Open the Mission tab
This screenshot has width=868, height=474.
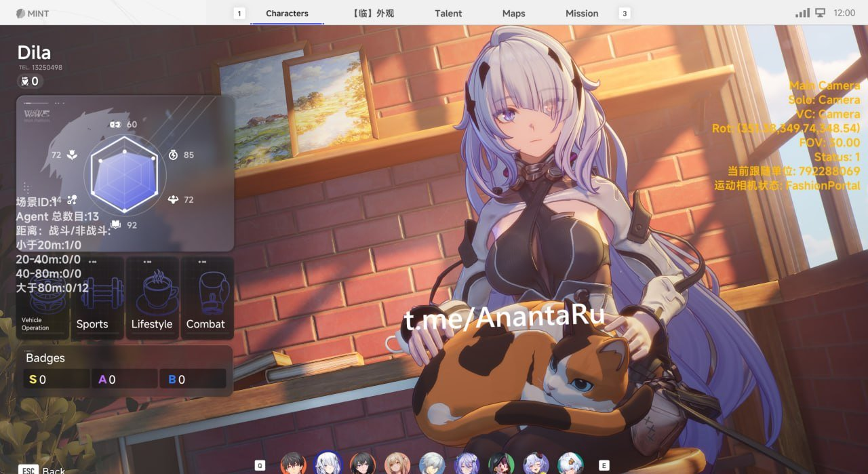[x=582, y=13]
